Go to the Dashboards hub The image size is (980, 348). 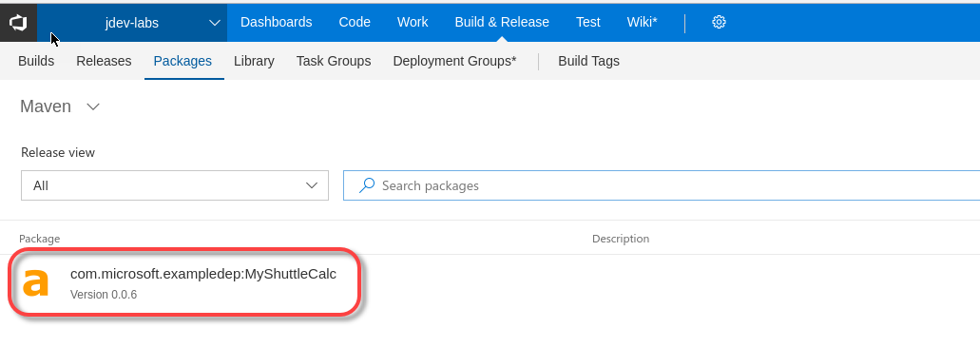(277, 23)
